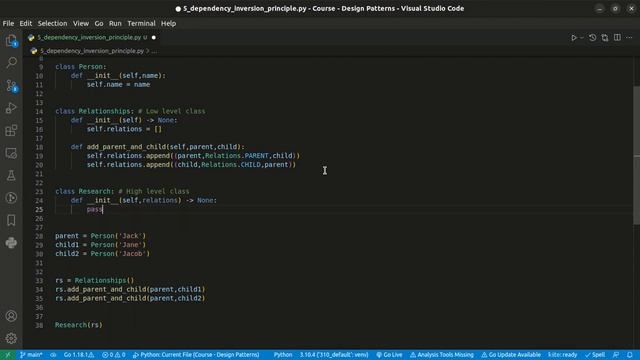Viewport: 640px width, 360px height.
Task: Place cursor on 'class Person:' line
Action: click(x=81, y=67)
